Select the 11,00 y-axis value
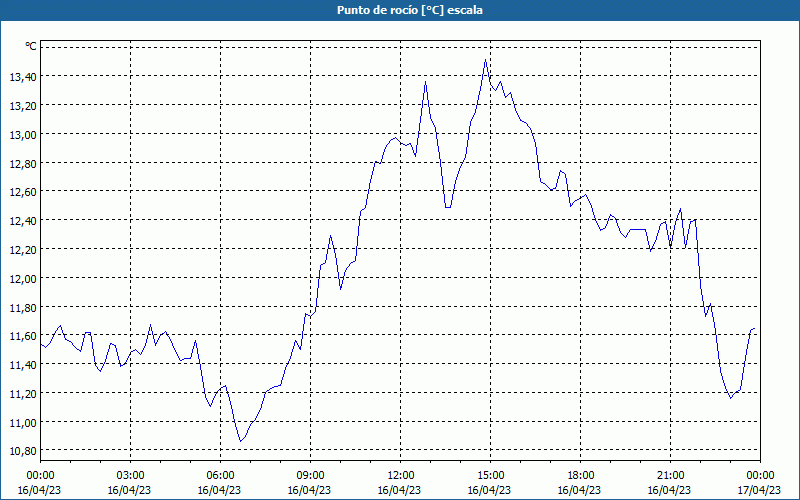 (23, 423)
